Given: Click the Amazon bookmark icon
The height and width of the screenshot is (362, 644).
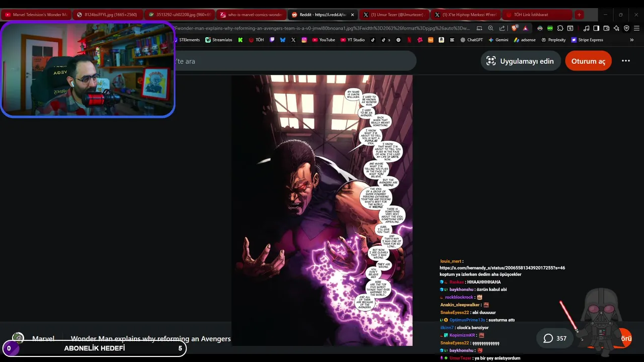Looking at the screenshot, I should tap(441, 40).
